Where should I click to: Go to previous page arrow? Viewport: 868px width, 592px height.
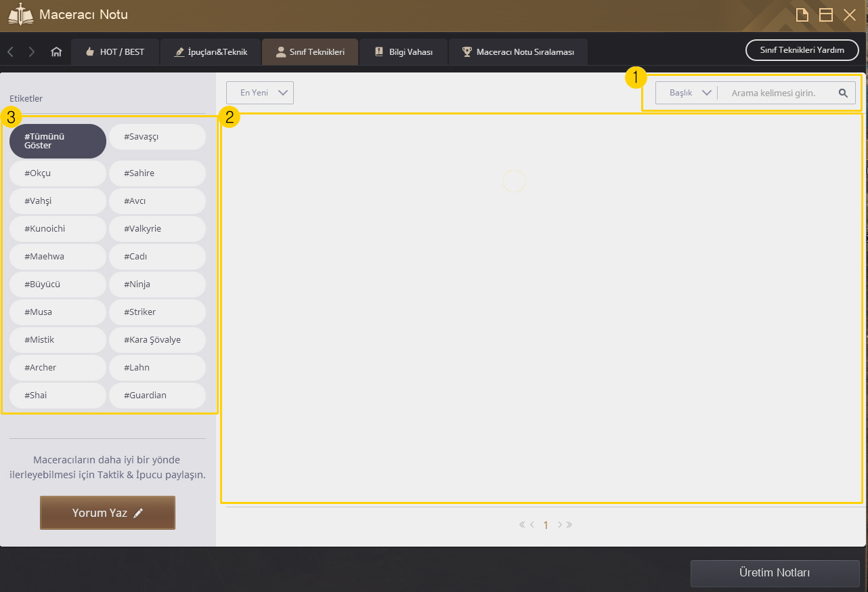click(532, 524)
